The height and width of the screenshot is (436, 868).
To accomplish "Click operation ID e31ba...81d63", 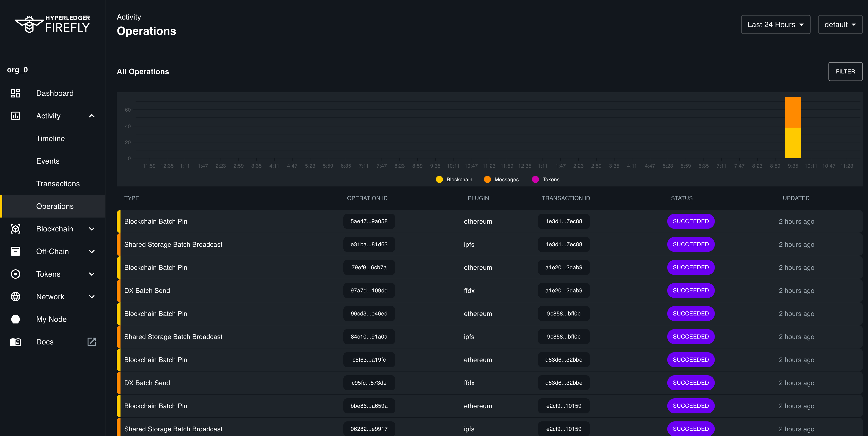I will 369,244.
